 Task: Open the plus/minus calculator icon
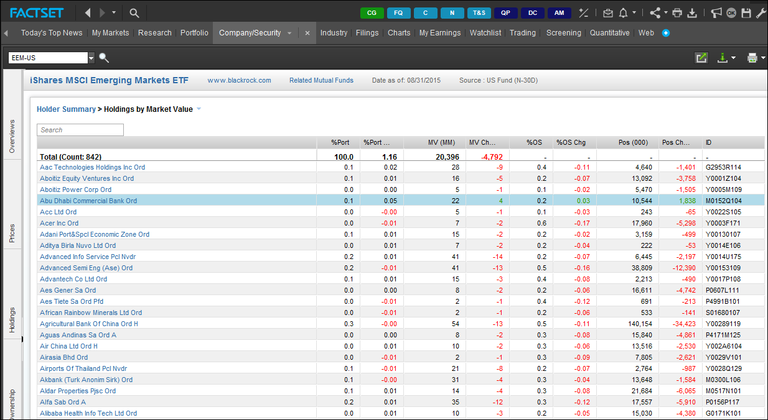click(x=583, y=13)
